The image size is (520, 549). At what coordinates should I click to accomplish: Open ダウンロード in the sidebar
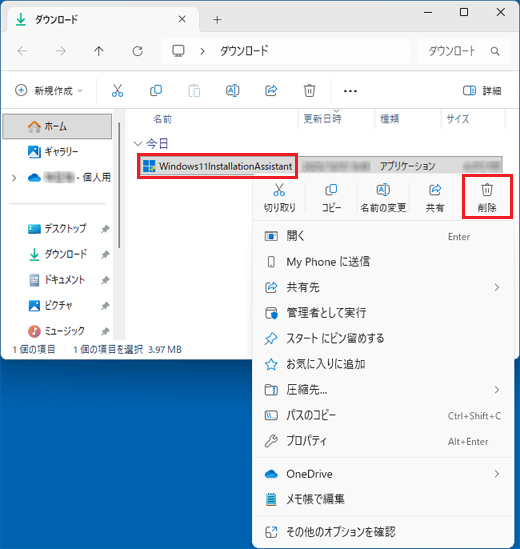click(58, 254)
